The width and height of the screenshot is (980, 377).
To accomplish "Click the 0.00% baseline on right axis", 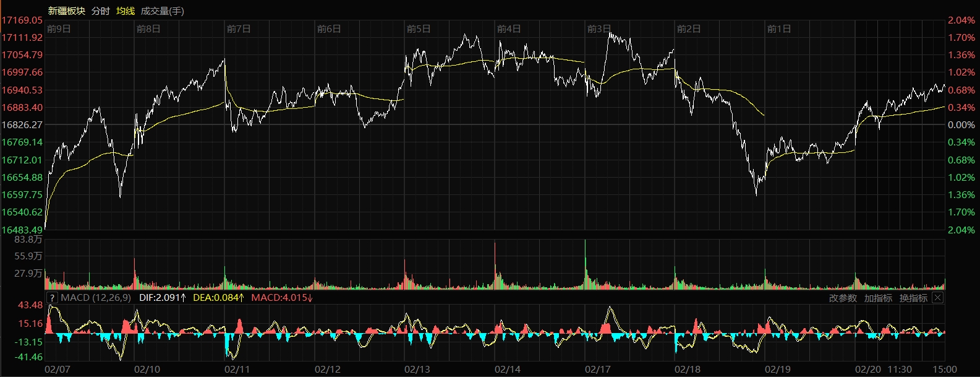I will (x=961, y=125).
